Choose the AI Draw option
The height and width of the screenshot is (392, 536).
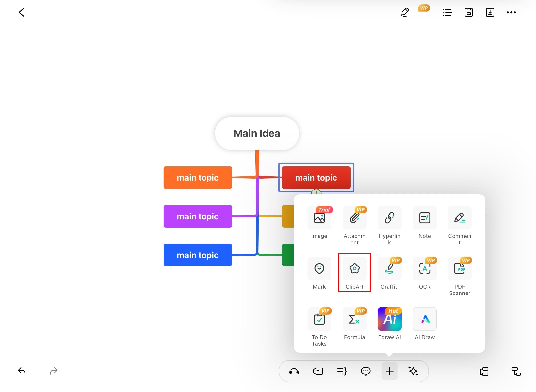tap(425, 319)
